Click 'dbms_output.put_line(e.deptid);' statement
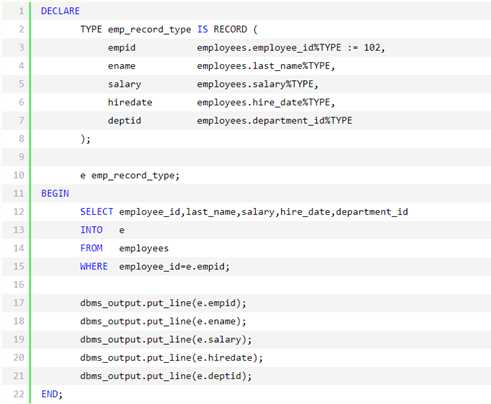 click(166, 376)
